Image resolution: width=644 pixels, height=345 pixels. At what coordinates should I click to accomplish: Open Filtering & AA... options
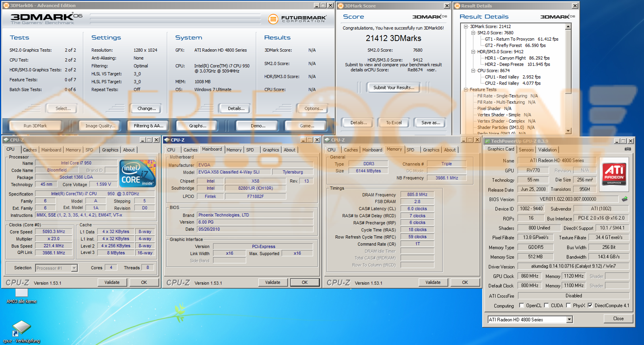[149, 126]
